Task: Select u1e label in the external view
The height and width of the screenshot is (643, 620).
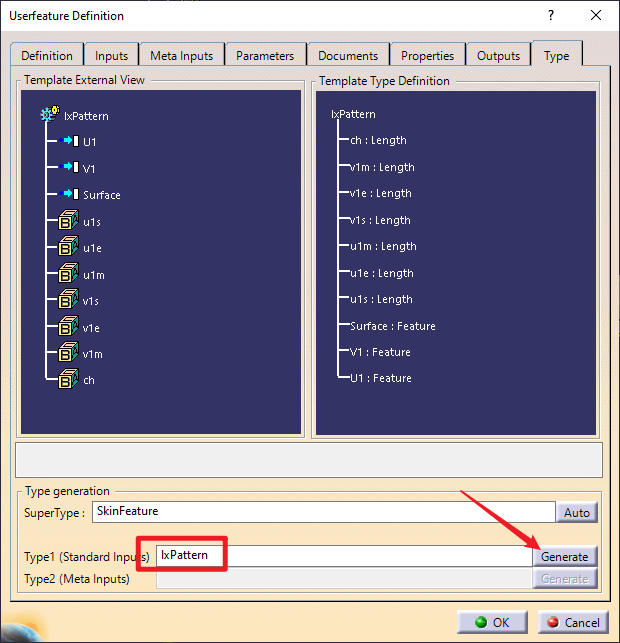Action: (x=92, y=248)
